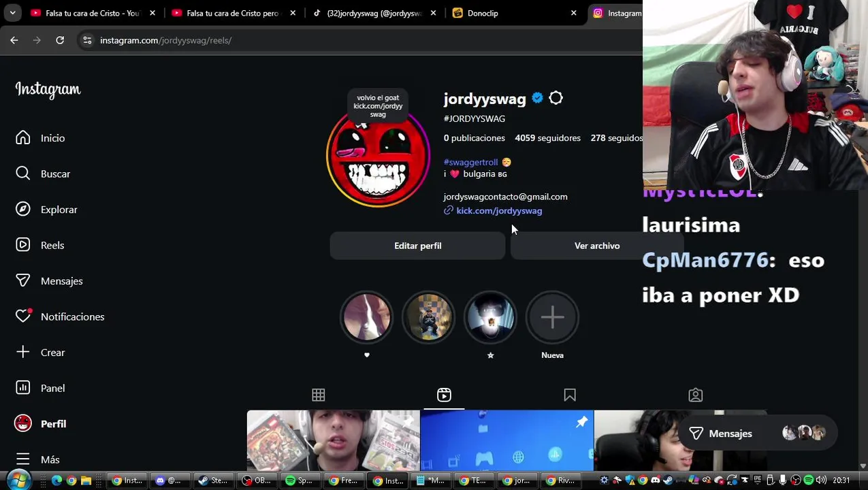The width and height of the screenshot is (868, 490).
Task: Open the heart-labeled story highlight
Action: 366,317
